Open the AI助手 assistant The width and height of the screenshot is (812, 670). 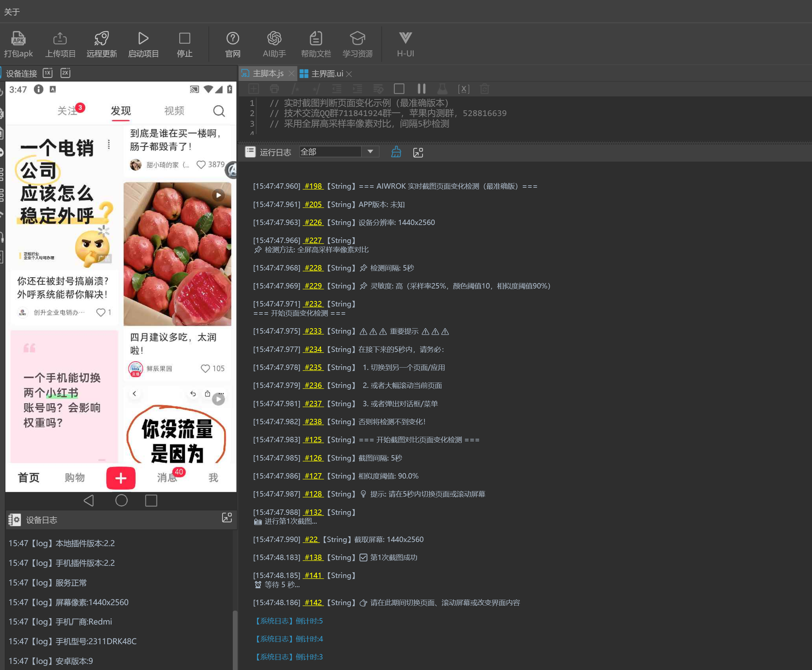[x=274, y=39]
